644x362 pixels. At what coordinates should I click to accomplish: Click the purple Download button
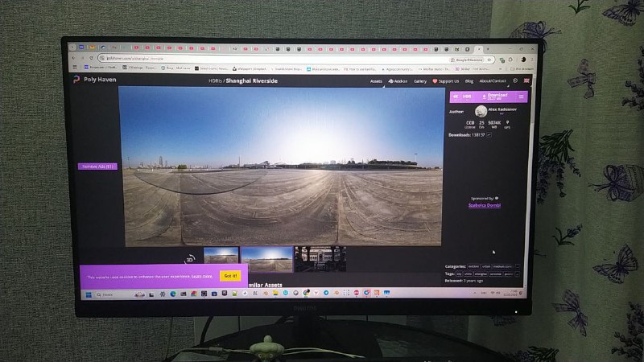point(495,97)
